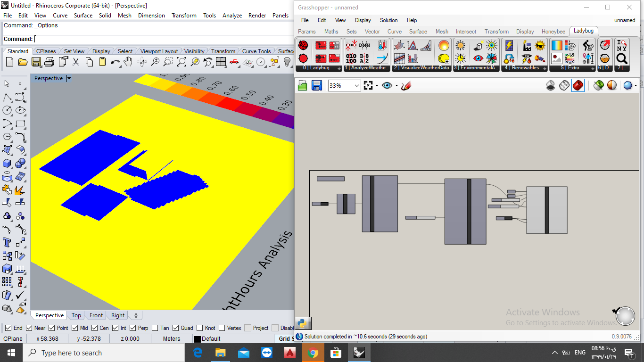644x362 pixels.
Task: Open the Solution menu in Grasshopper
Action: pyautogui.click(x=389, y=20)
